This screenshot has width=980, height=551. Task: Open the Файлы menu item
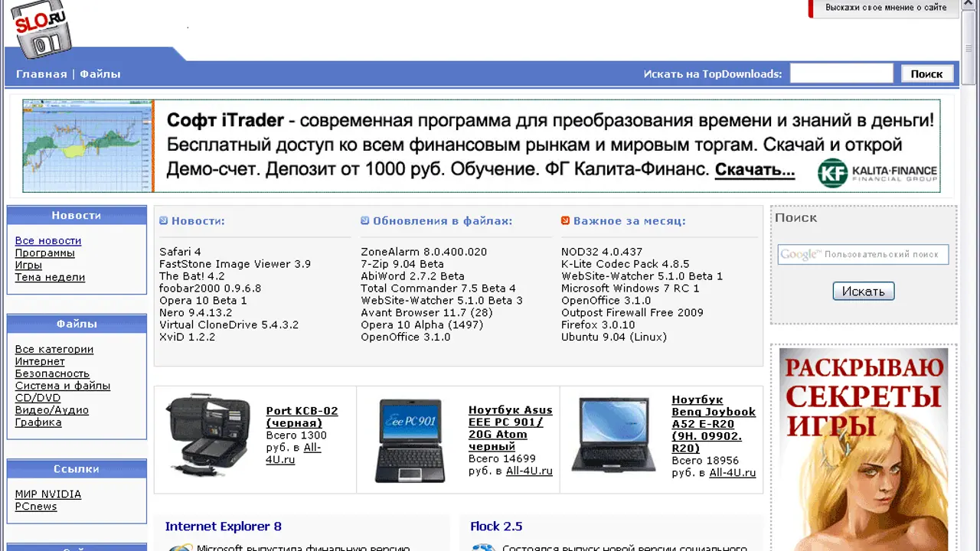100,74
